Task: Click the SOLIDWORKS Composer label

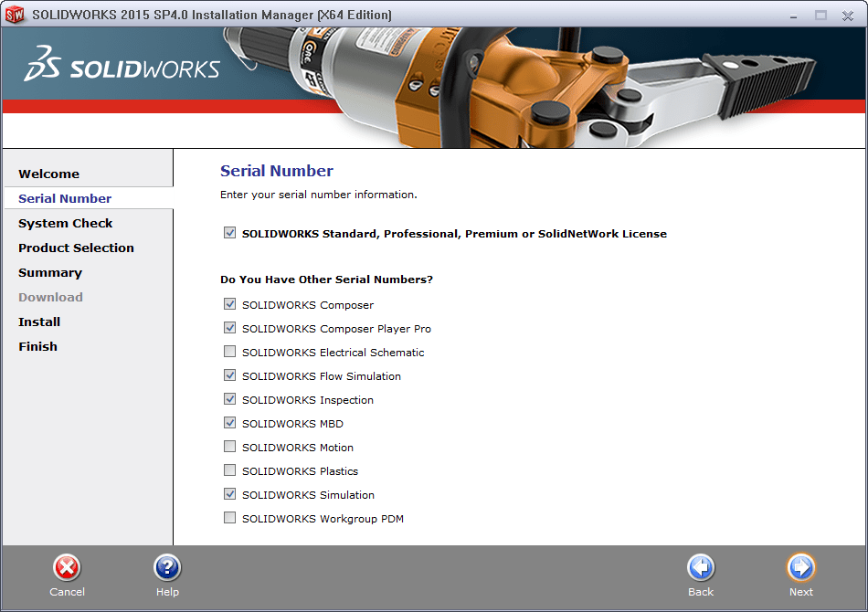Action: 308,305
